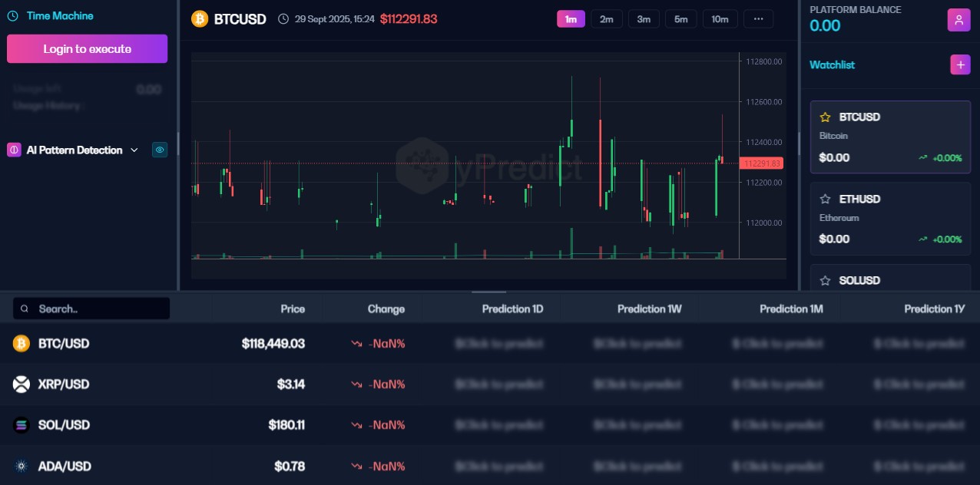
Task: Open the ETHUSD Ethereum watchlist card
Action: (x=890, y=219)
